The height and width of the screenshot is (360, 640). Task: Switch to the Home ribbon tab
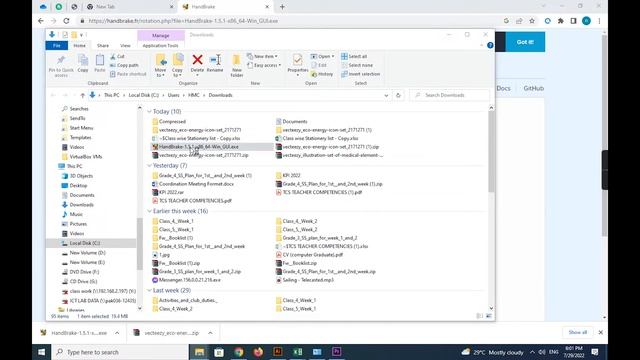tap(80, 46)
